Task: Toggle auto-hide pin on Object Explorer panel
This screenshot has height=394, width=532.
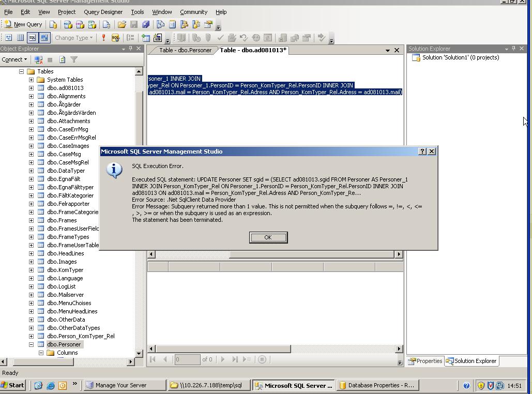Action: pos(131,49)
